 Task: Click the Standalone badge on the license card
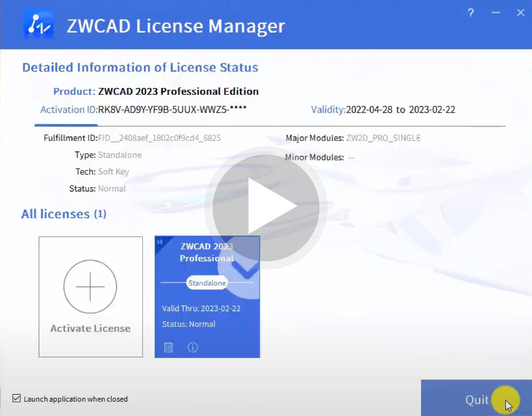(x=207, y=283)
